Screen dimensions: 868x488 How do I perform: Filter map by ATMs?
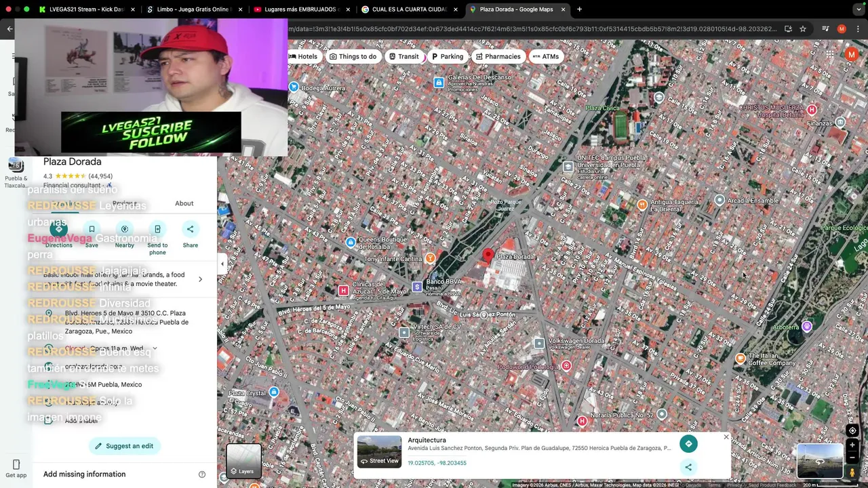[x=546, y=56]
